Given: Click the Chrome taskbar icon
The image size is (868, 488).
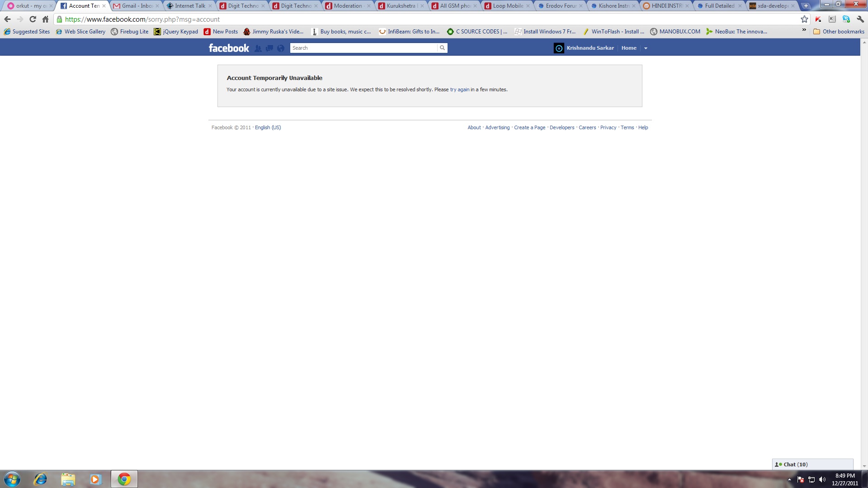Looking at the screenshot, I should [124, 479].
